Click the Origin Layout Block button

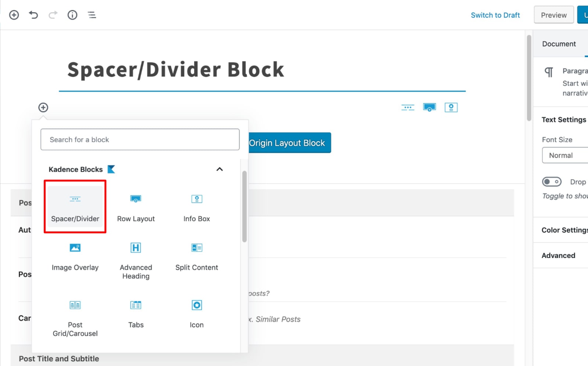coord(290,143)
